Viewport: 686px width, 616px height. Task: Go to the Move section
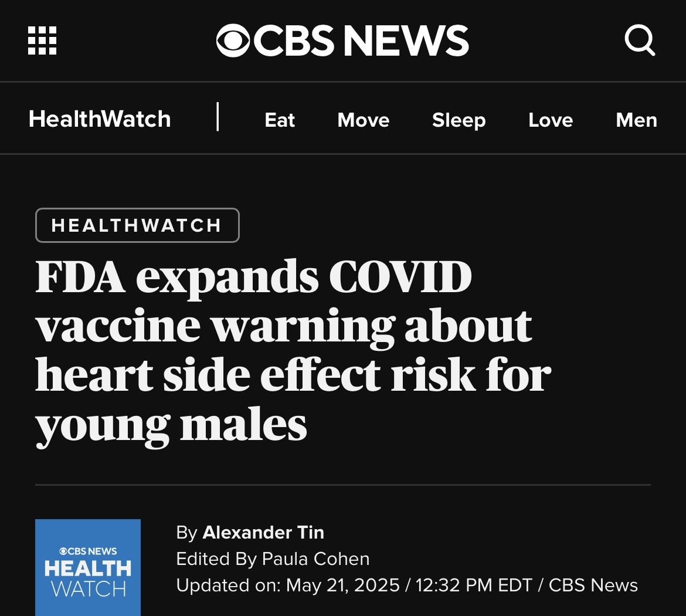pyautogui.click(x=363, y=120)
